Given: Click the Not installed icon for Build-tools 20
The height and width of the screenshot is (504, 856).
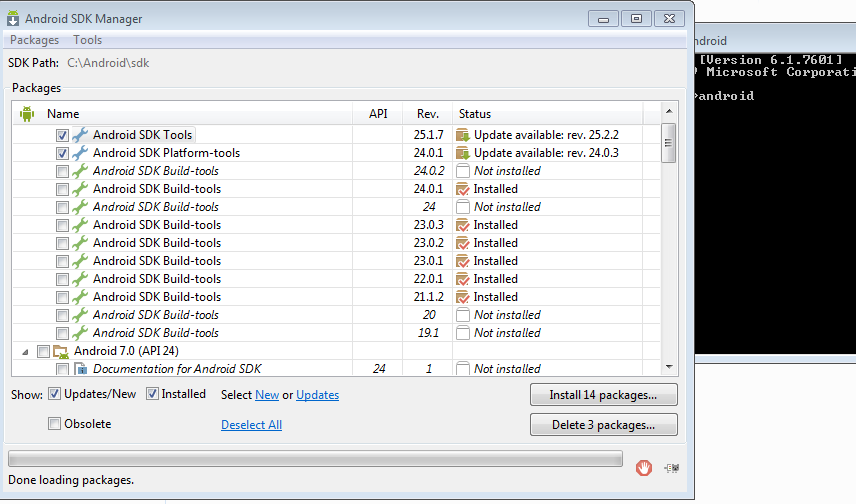Looking at the screenshot, I should click(x=463, y=315).
